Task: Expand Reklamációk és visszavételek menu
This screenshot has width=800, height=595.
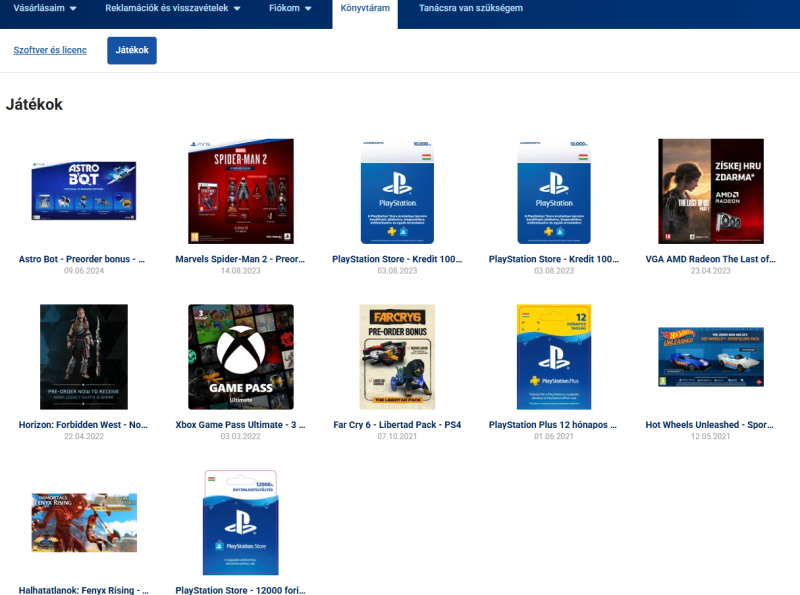Action: click(172, 8)
